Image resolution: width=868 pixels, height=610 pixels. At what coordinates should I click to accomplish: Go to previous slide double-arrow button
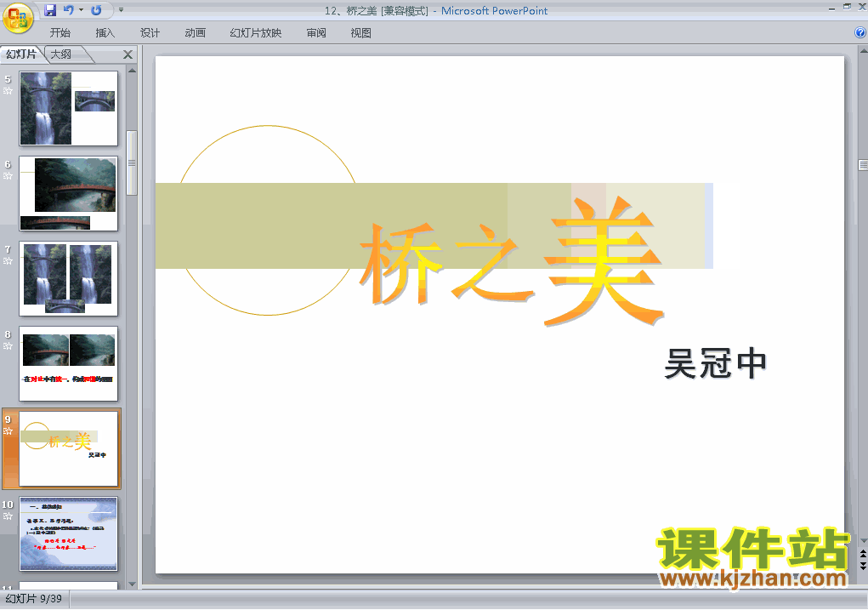point(863,554)
